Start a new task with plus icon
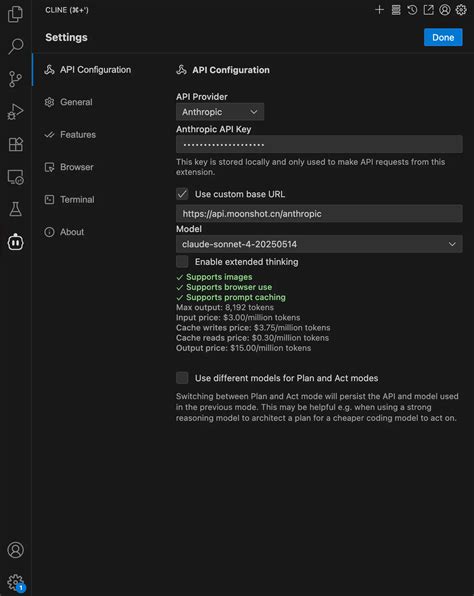 click(x=379, y=10)
